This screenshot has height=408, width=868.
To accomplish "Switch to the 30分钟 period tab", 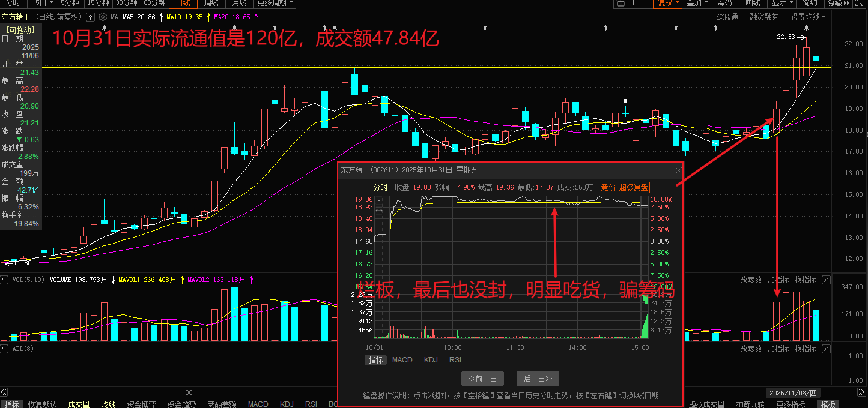I will pos(126,3).
